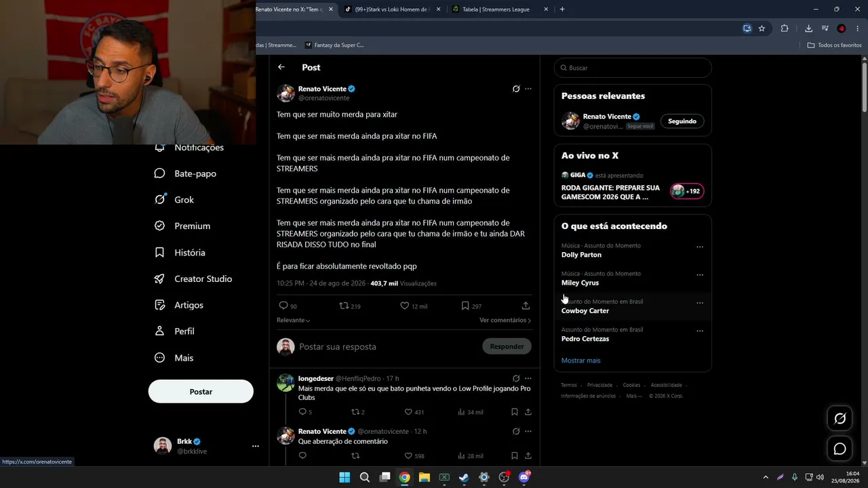Like the main post with 12 mil likes
Viewport: 868px width, 488px height.
(405, 306)
